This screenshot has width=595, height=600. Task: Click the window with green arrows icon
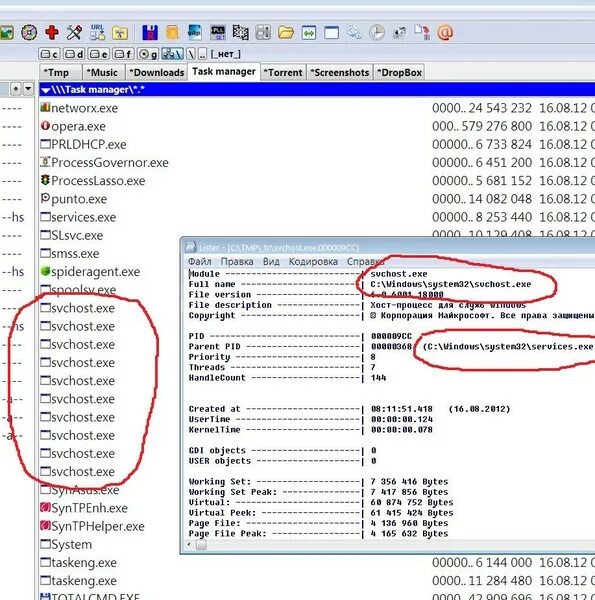(x=308, y=33)
